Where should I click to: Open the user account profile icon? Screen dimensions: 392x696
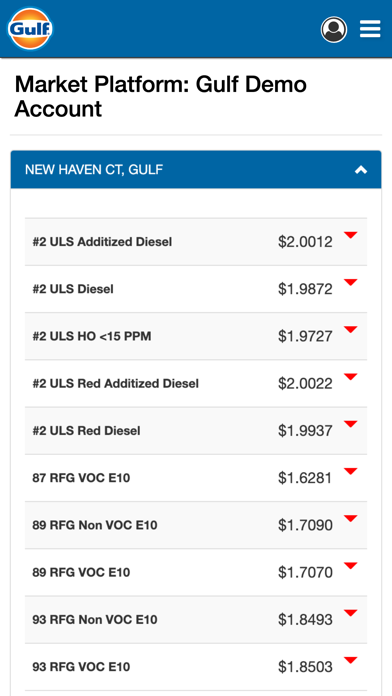334,29
